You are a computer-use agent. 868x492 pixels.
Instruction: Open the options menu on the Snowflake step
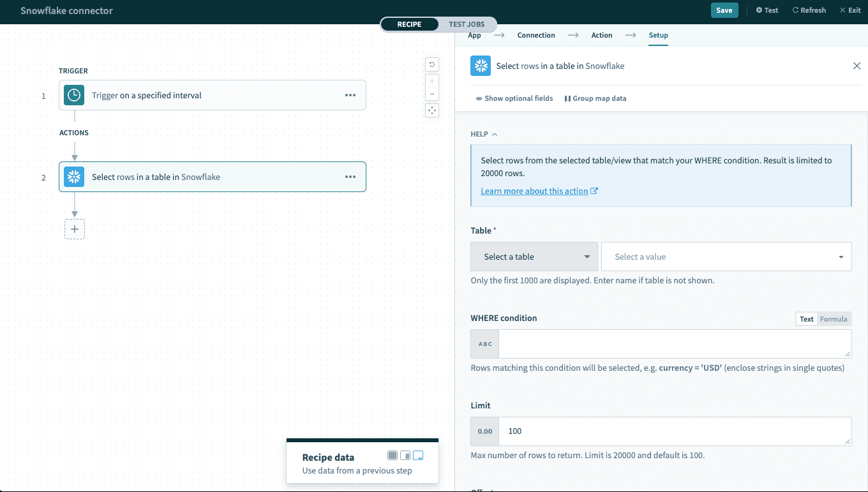coord(350,177)
